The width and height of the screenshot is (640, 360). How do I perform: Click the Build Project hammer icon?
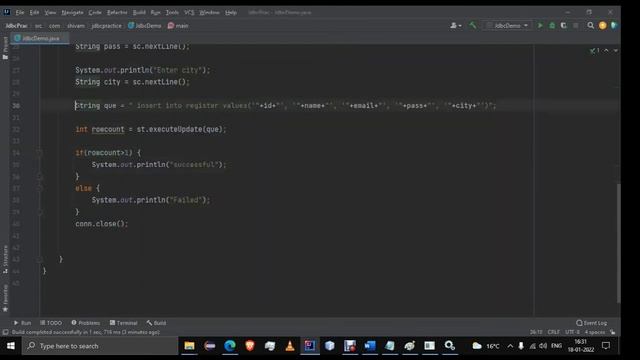pyautogui.click(x=473, y=25)
